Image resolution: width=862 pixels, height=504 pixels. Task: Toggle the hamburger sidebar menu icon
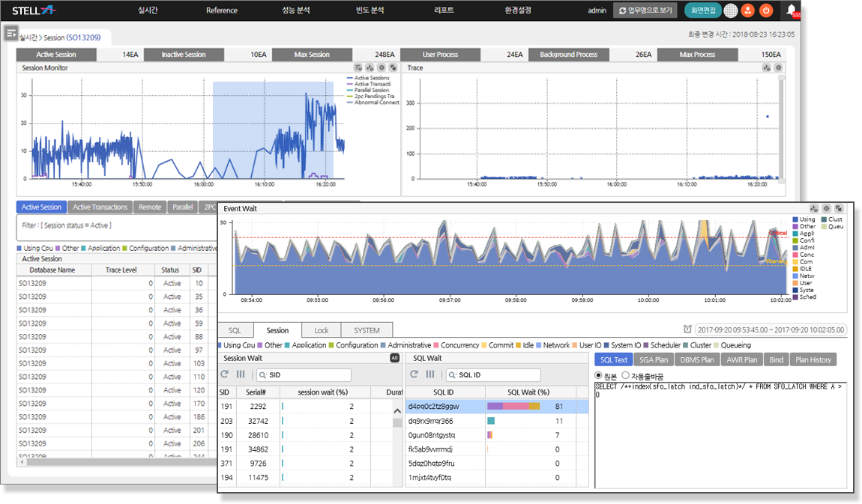(x=11, y=34)
